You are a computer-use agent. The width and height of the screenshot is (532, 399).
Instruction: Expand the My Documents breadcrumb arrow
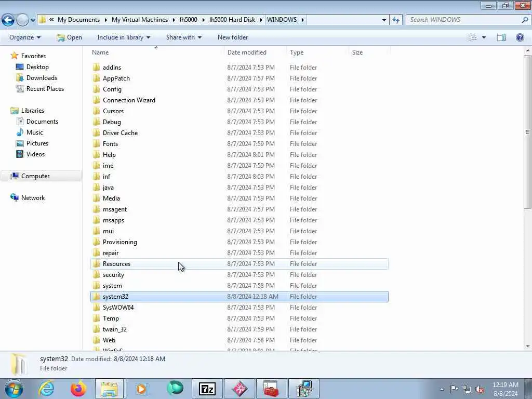click(105, 20)
